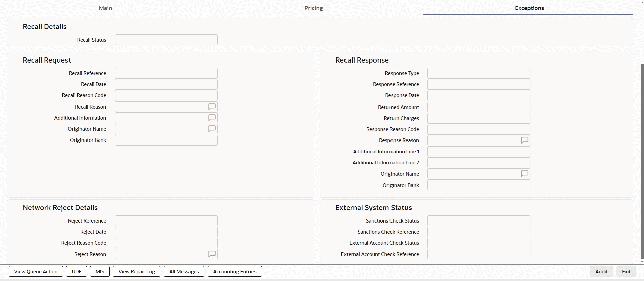
Task: Click the vertical scrollbar thumb
Action: [x=642, y=161]
